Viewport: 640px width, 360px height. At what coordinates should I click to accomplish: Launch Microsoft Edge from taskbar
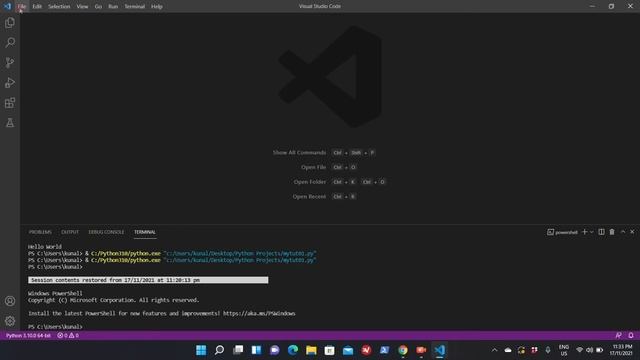[293, 350]
